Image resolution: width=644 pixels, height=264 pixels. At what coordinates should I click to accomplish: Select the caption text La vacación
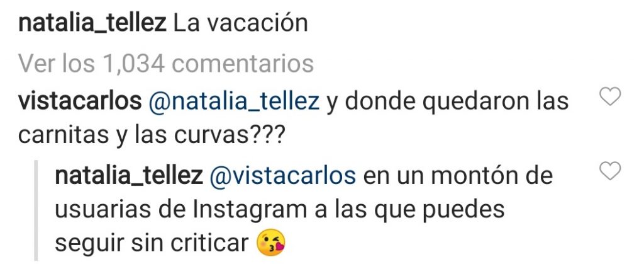pyautogui.click(x=241, y=24)
